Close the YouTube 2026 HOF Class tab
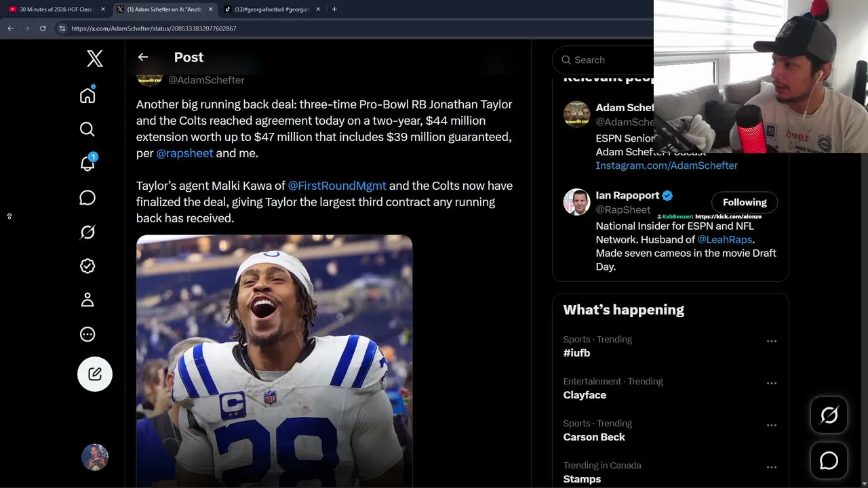 [x=103, y=9]
